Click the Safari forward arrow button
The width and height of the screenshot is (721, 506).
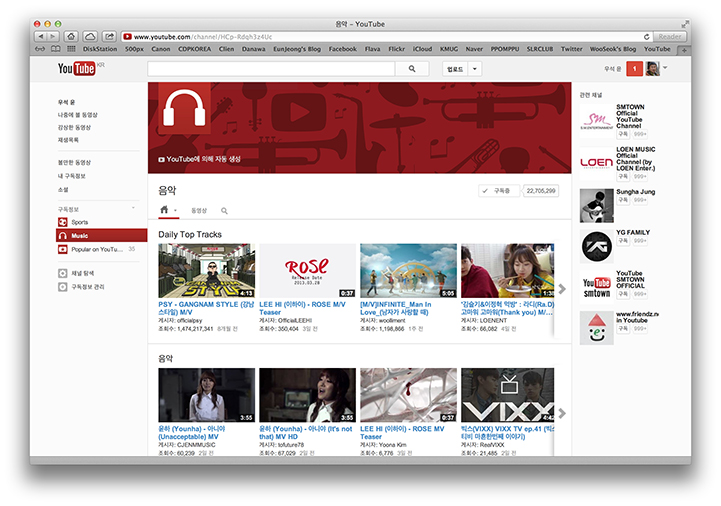(x=53, y=36)
